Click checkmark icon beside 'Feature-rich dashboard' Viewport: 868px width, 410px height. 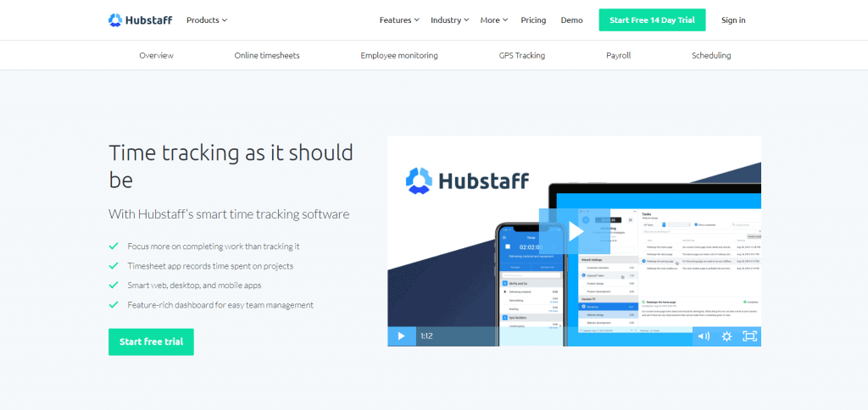(x=114, y=304)
